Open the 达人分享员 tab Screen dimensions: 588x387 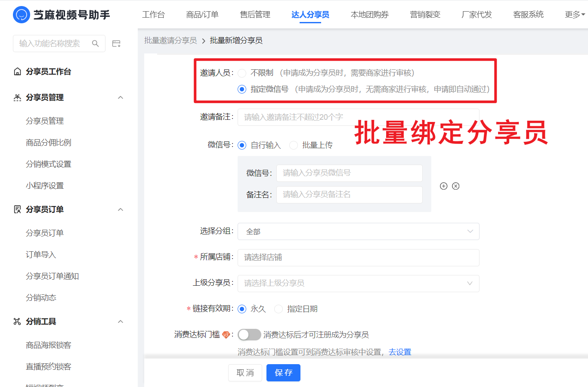[310, 15]
